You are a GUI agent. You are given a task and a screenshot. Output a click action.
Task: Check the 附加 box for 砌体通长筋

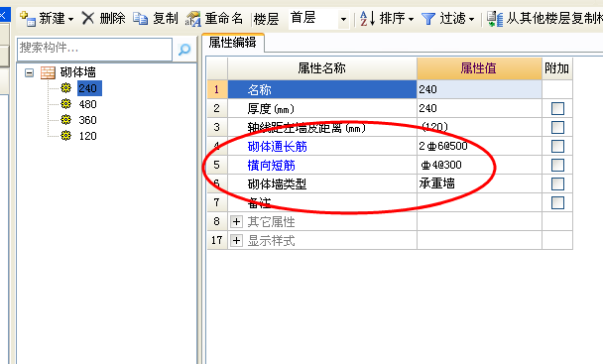(x=557, y=146)
